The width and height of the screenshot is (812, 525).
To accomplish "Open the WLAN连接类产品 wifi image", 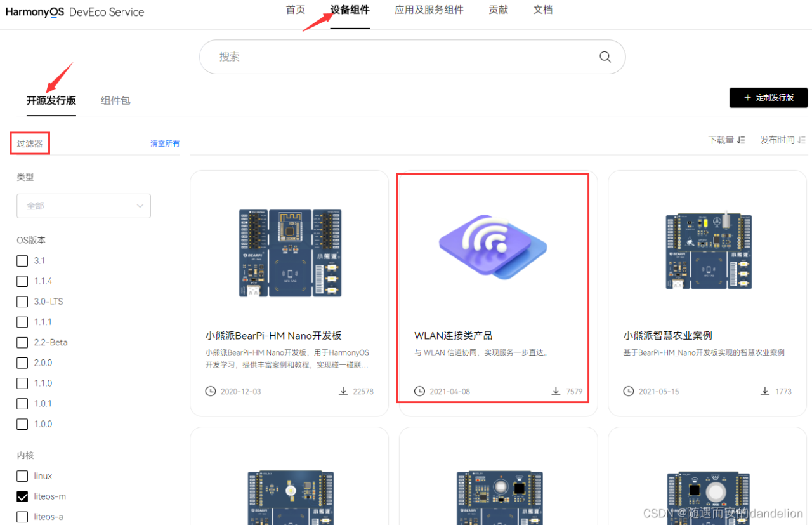I will [x=493, y=248].
